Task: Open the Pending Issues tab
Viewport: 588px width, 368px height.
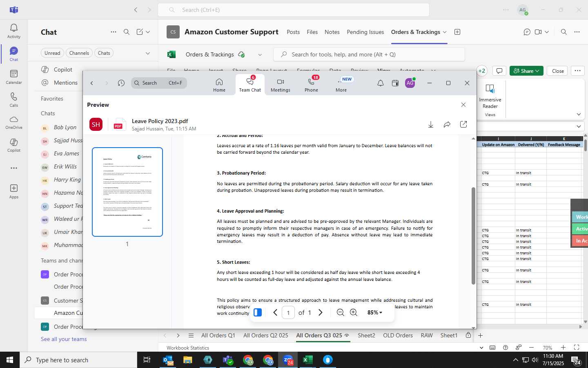Action: pyautogui.click(x=365, y=32)
